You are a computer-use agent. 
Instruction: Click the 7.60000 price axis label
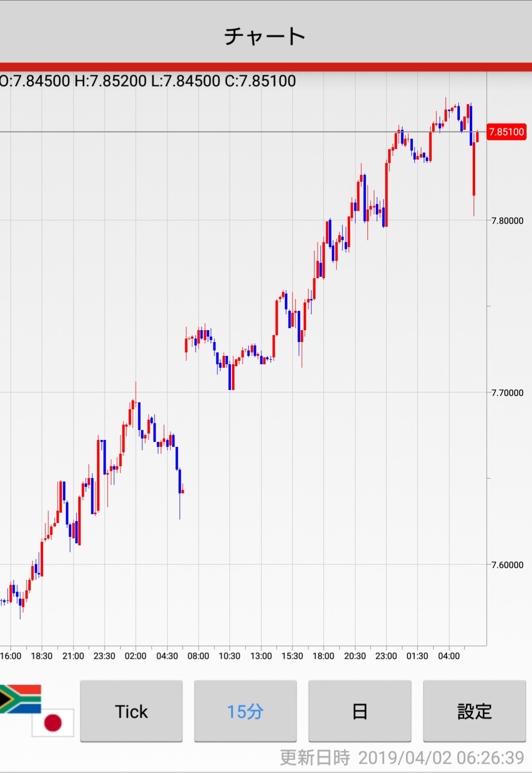[507, 565]
